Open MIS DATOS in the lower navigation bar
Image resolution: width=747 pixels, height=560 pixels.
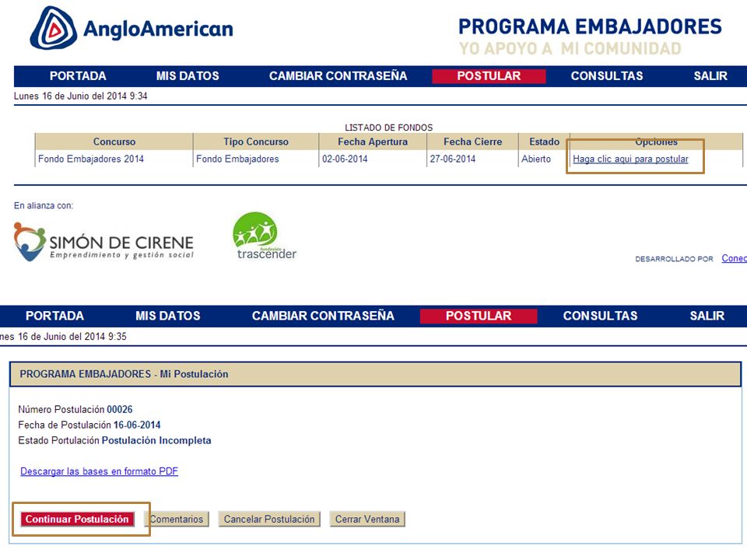[x=168, y=317]
